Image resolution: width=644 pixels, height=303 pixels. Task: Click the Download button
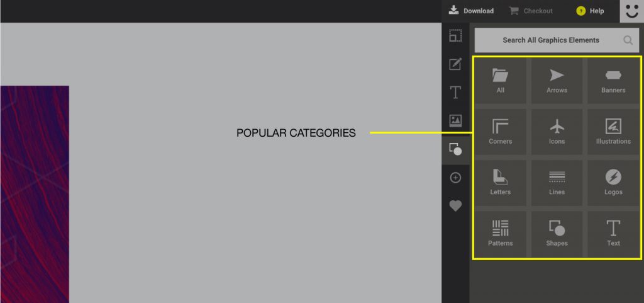point(471,11)
